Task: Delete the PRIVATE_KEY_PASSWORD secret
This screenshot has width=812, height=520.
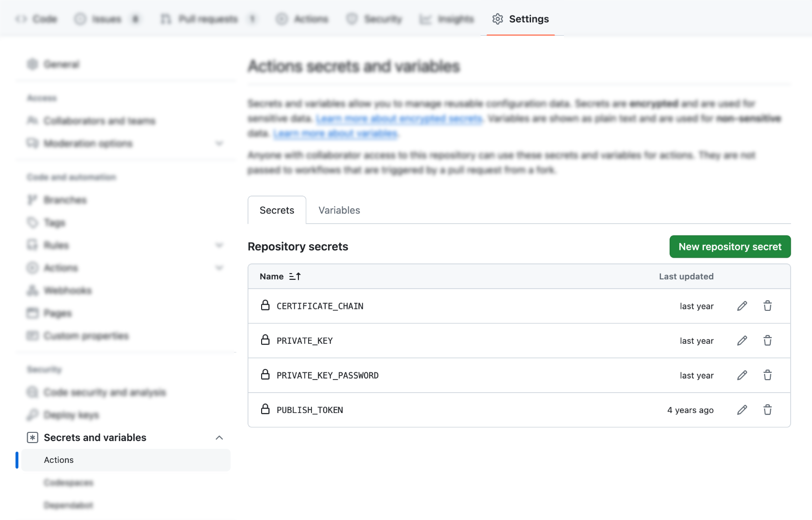Action: point(767,375)
